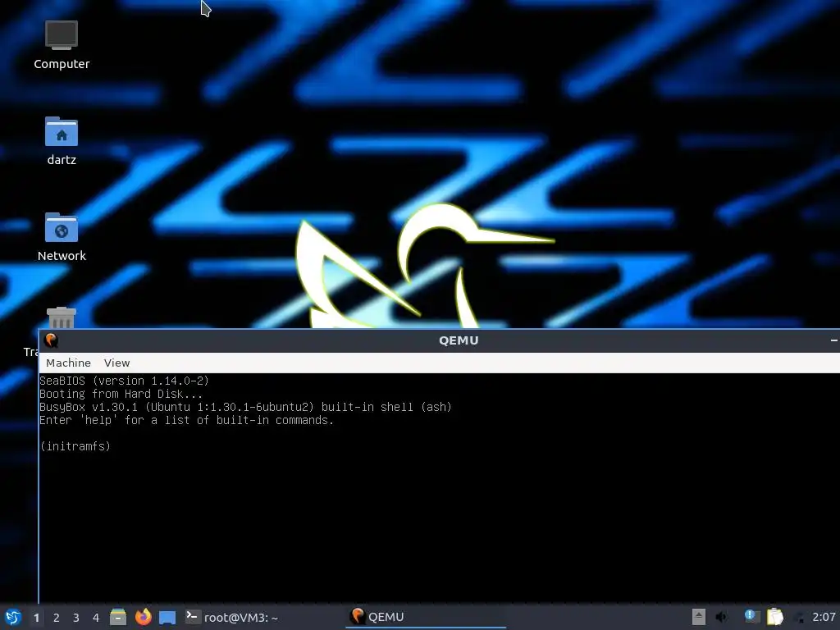The width and height of the screenshot is (840, 630).
Task: Click the QEMU window title text
Action: coord(459,340)
